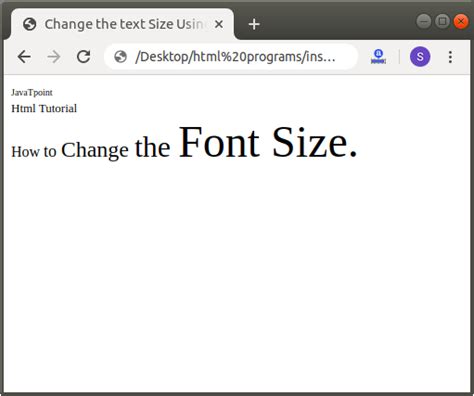Open the blue extension icon in toolbar

(x=378, y=57)
